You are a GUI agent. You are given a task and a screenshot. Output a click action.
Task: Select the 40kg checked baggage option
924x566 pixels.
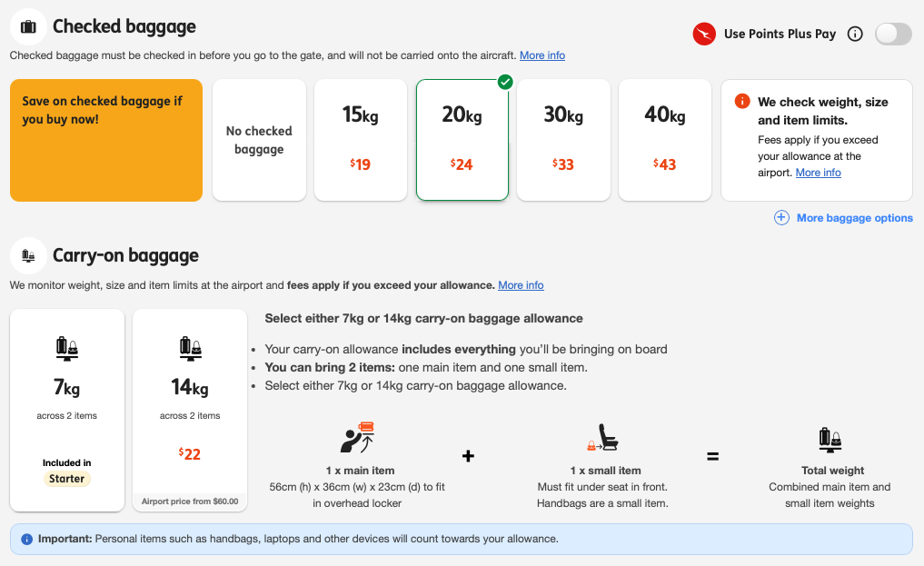(x=664, y=138)
